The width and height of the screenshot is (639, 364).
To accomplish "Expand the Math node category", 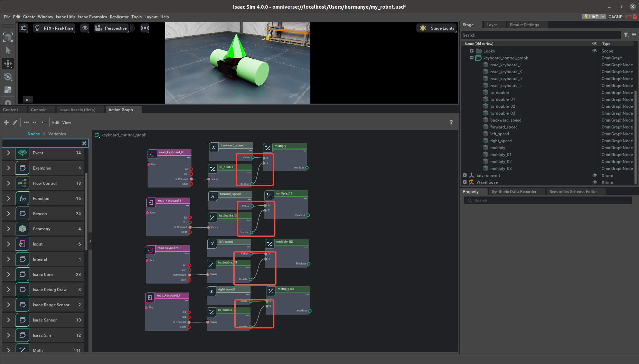I will (9, 350).
